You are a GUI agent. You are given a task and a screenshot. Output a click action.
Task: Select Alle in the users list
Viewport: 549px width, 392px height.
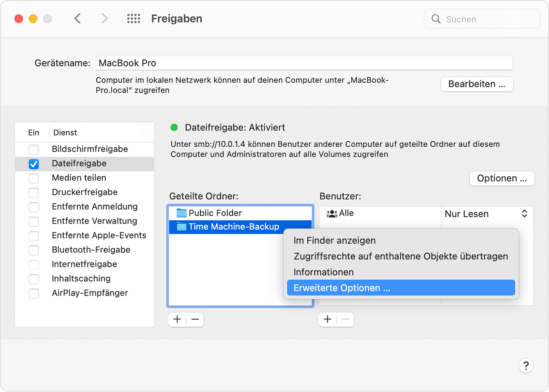coord(380,213)
